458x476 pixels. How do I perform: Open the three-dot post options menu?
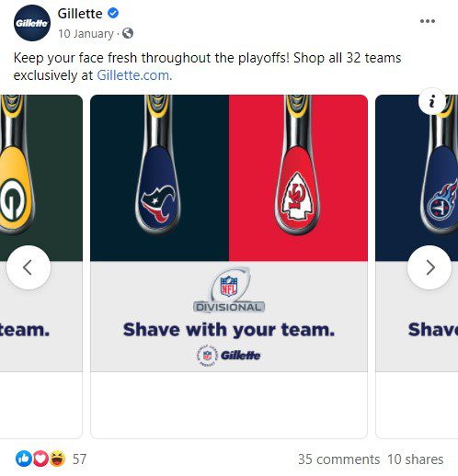click(x=428, y=21)
